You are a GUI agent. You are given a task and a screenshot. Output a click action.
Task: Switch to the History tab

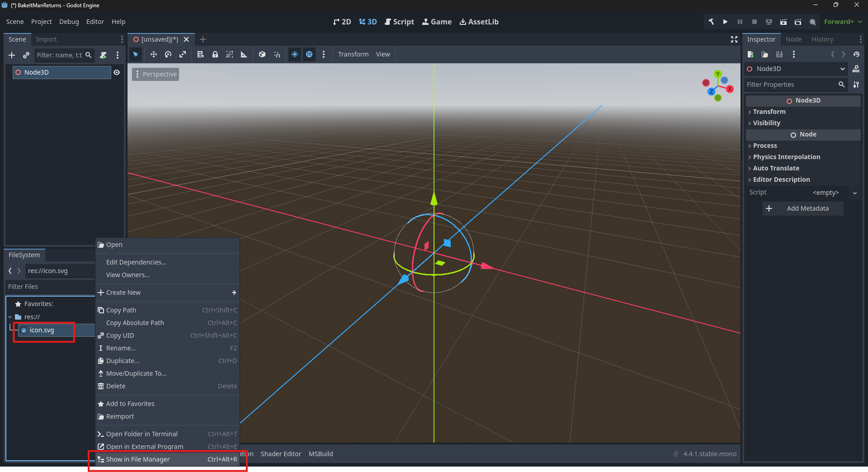(x=822, y=39)
